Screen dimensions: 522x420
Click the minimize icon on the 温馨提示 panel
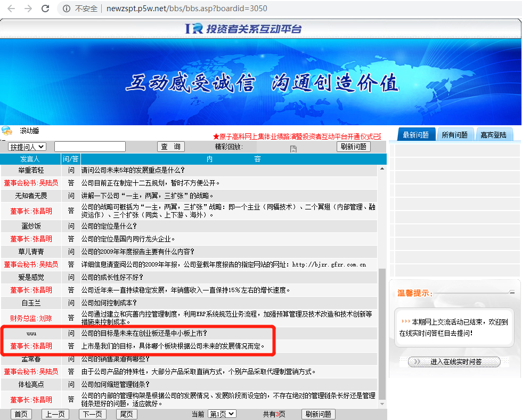coord(512,292)
